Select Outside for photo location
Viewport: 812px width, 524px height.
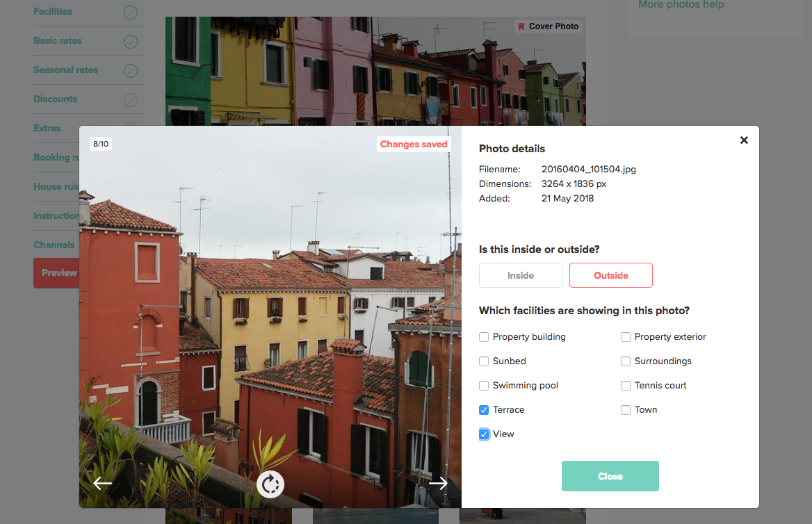[611, 275]
